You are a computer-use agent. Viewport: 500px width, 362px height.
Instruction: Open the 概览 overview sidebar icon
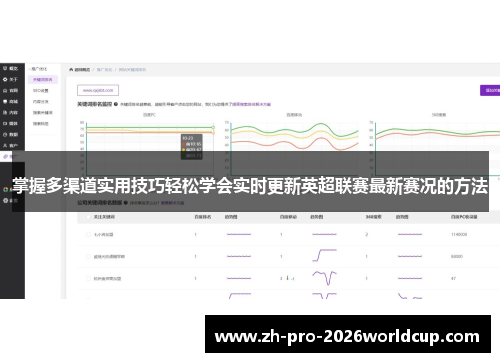click(x=5, y=68)
